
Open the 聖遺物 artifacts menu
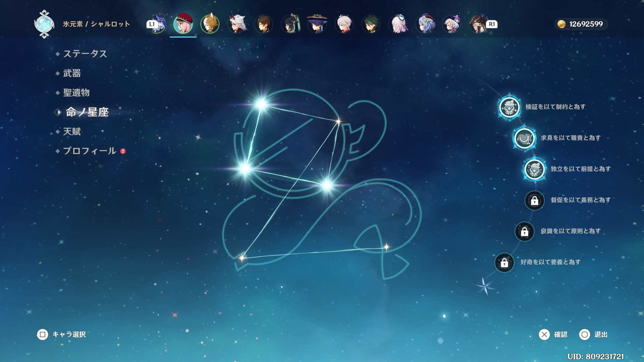76,93
